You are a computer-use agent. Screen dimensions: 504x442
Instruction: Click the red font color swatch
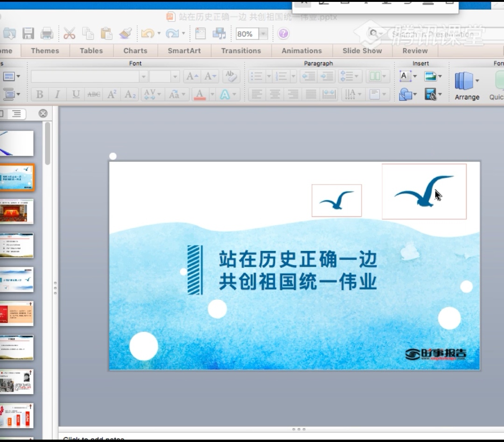(200, 95)
